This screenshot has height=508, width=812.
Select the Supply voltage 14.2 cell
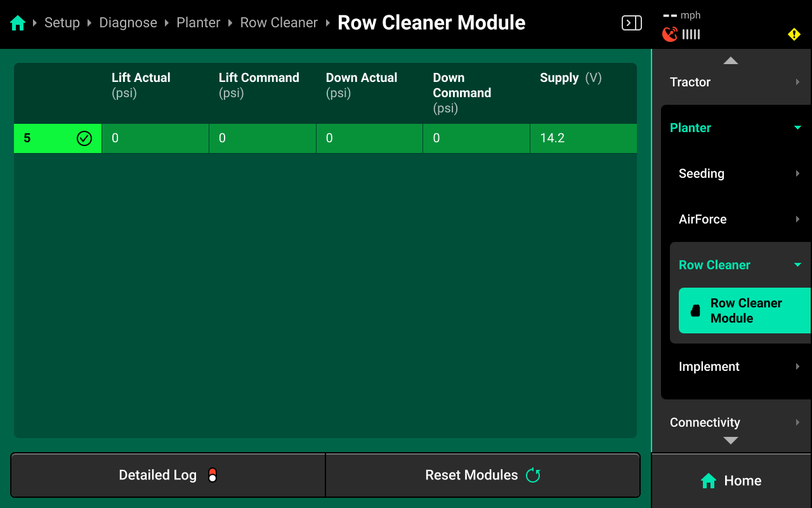pos(583,138)
